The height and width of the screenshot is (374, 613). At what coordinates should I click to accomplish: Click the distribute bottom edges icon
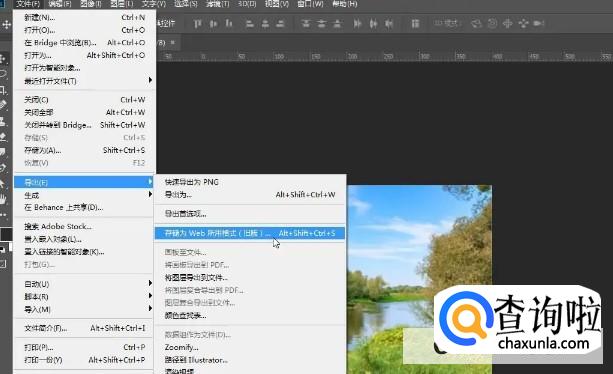tap(337, 24)
